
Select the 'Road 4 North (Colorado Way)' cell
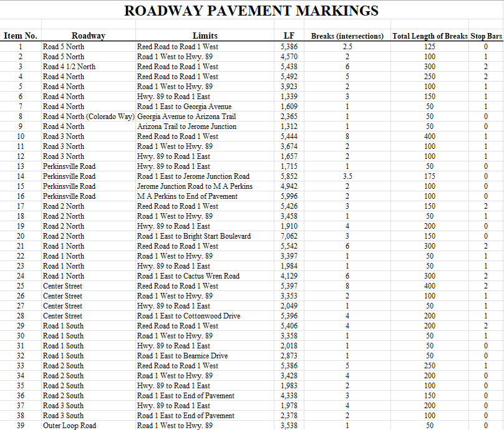point(89,117)
